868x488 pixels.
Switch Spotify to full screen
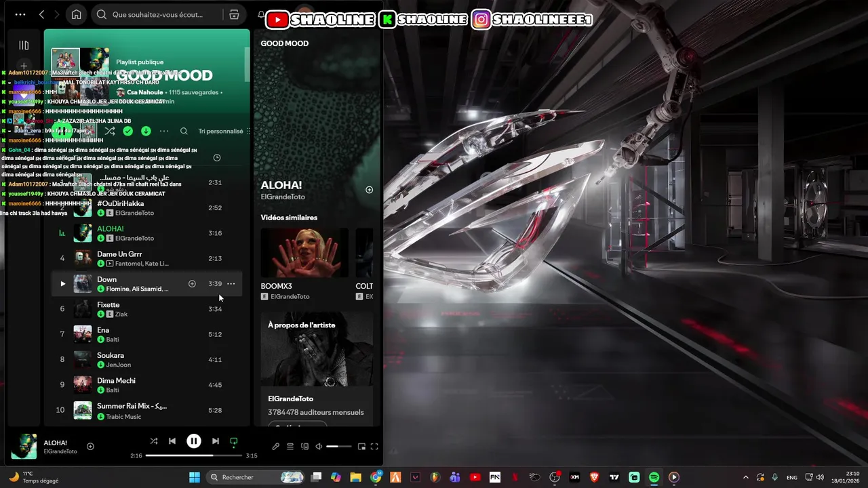tap(374, 447)
